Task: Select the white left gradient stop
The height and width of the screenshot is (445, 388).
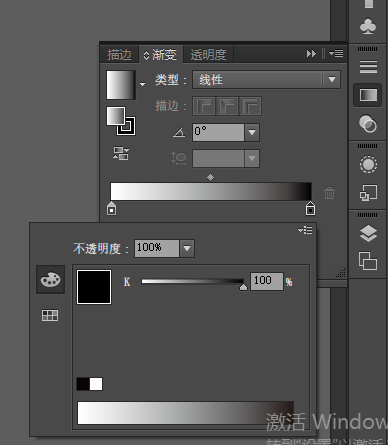Action: pos(112,208)
